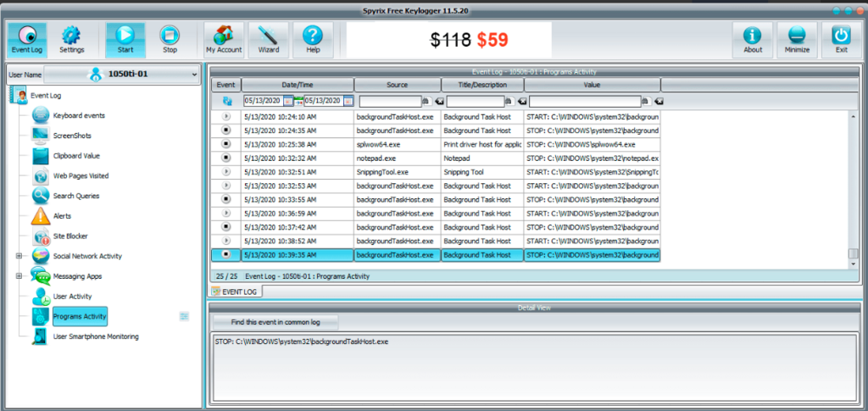Select Programs Activity
This screenshot has height=411, width=868.
coord(80,316)
